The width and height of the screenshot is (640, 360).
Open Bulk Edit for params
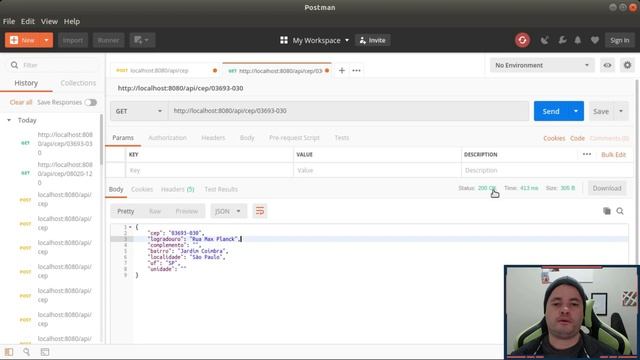tap(613, 155)
